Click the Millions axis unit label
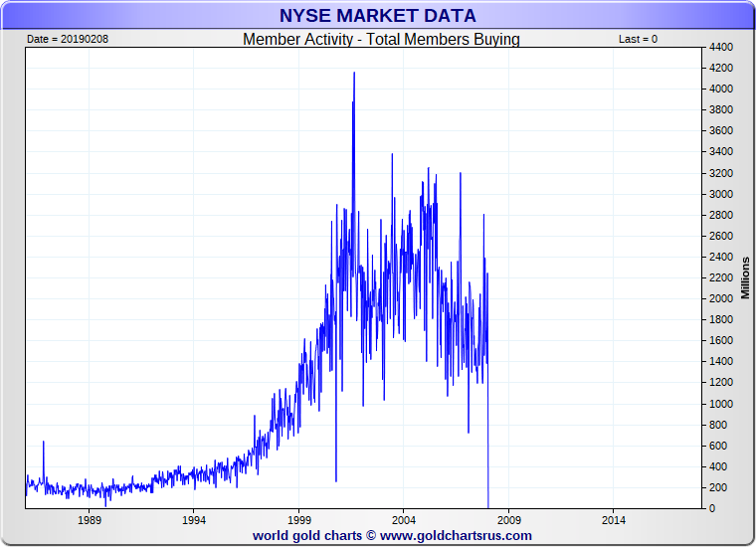The width and height of the screenshot is (756, 547). pyautogui.click(x=745, y=278)
